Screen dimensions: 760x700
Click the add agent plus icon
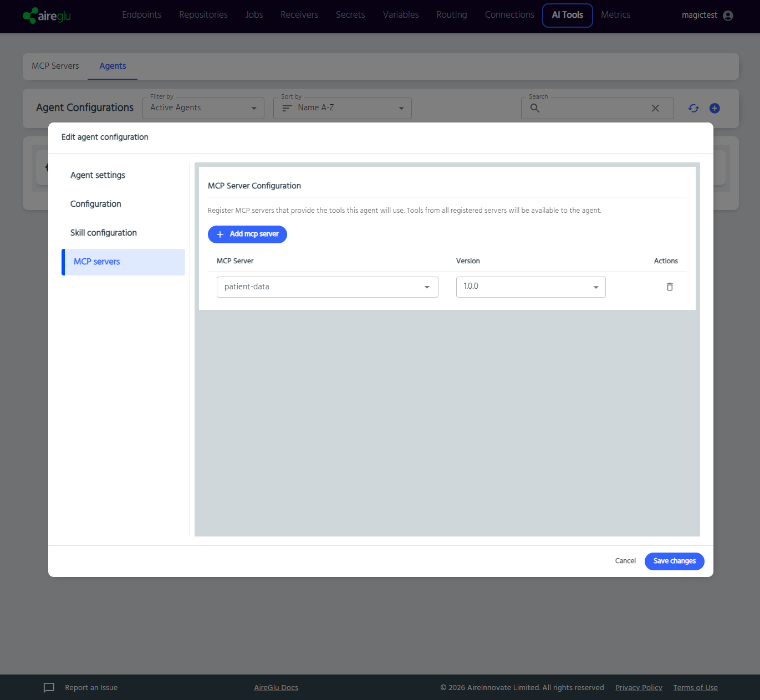pos(715,108)
